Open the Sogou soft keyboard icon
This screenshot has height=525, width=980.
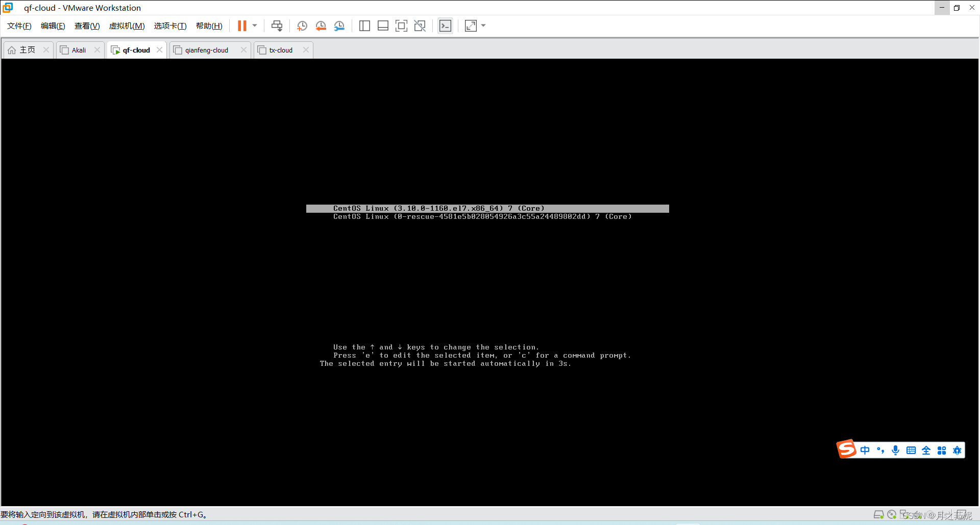pos(911,451)
